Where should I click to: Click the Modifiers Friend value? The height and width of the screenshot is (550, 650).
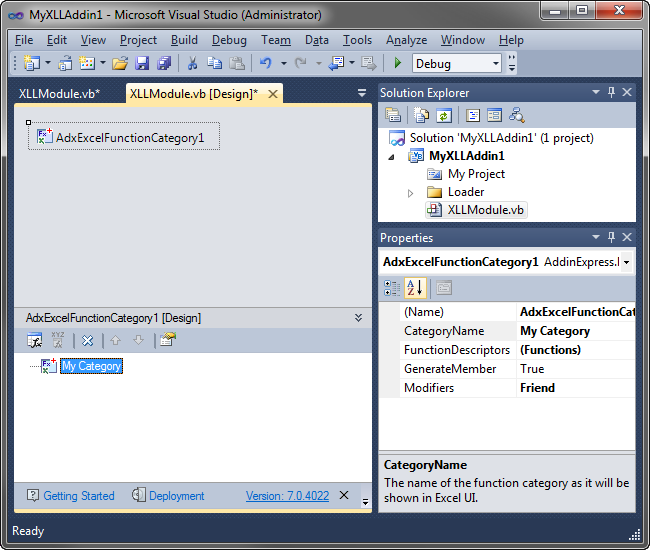[x=576, y=388]
